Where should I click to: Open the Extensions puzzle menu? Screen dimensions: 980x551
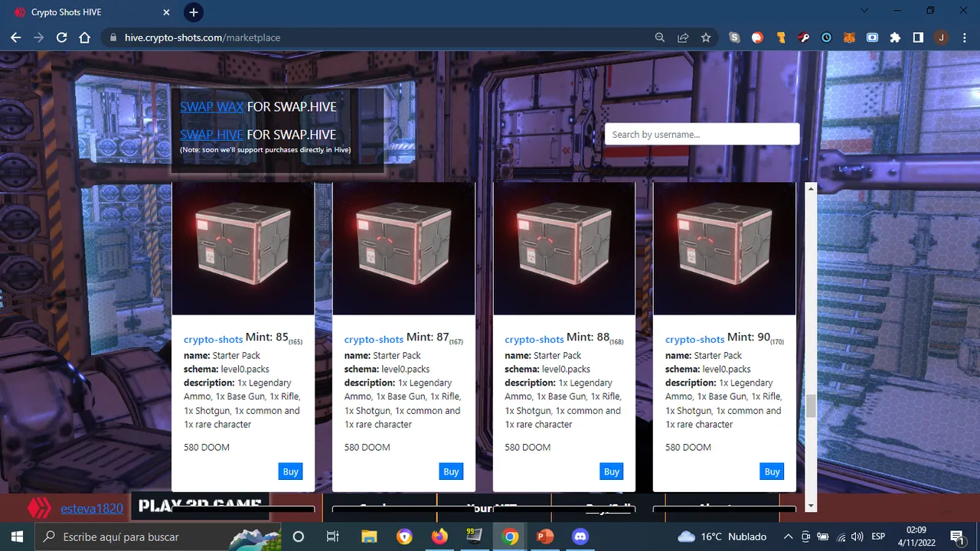895,37
